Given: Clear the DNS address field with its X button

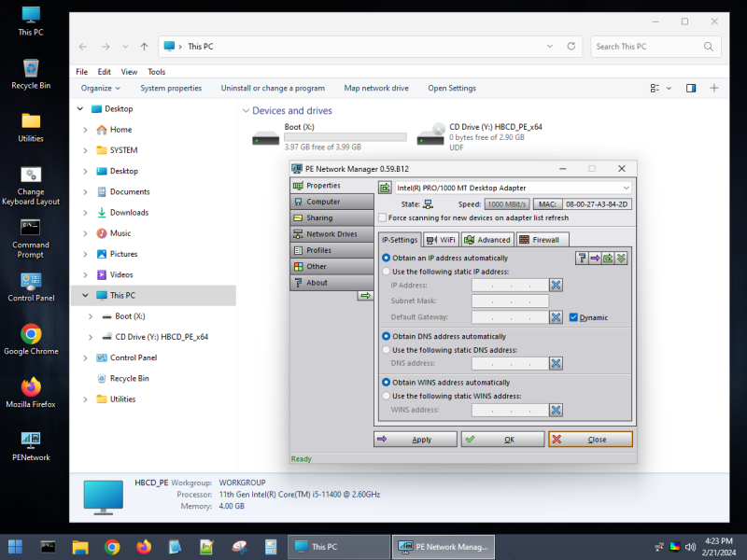Looking at the screenshot, I should [x=556, y=363].
